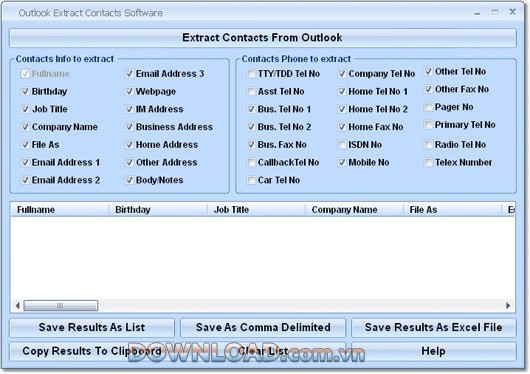
Task: Click the Clear List button
Action: tap(263, 351)
